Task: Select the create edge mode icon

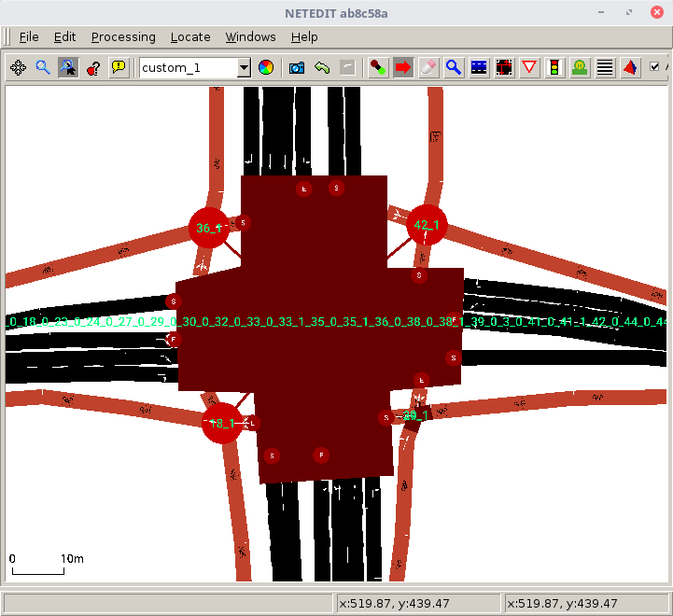Action: coord(378,67)
